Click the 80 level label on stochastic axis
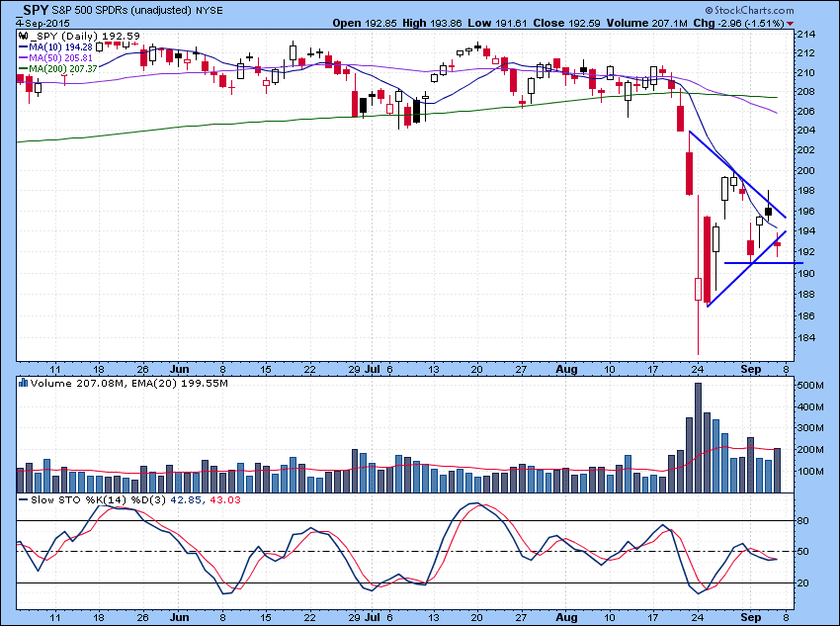This screenshot has height=626, width=840. pyautogui.click(x=803, y=521)
